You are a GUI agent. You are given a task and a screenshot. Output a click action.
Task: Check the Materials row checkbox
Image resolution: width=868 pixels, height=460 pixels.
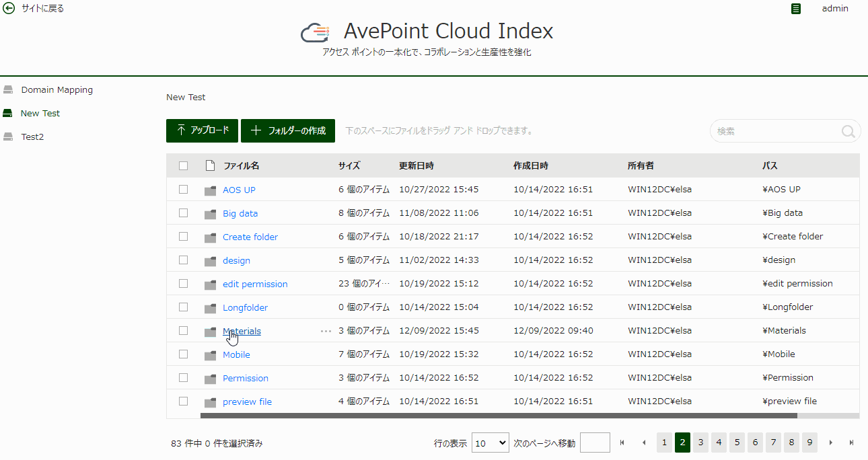coord(183,330)
